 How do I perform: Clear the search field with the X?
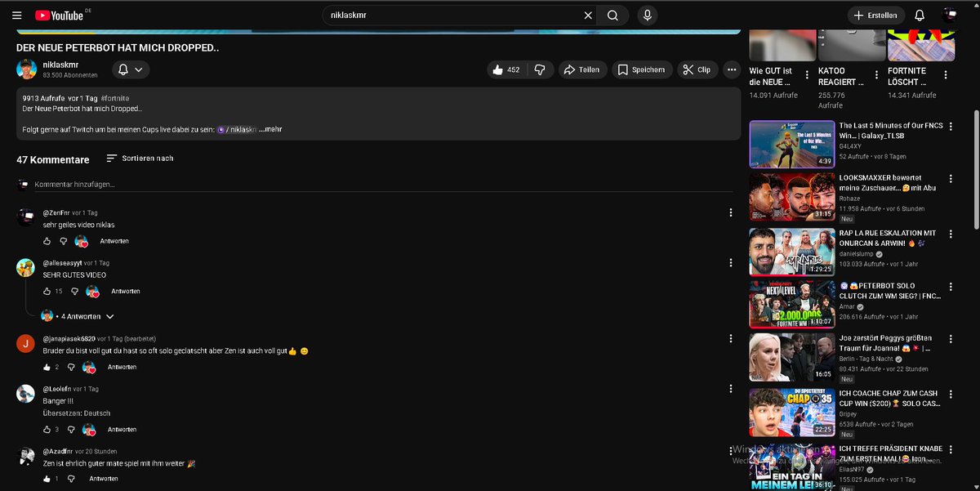588,16
